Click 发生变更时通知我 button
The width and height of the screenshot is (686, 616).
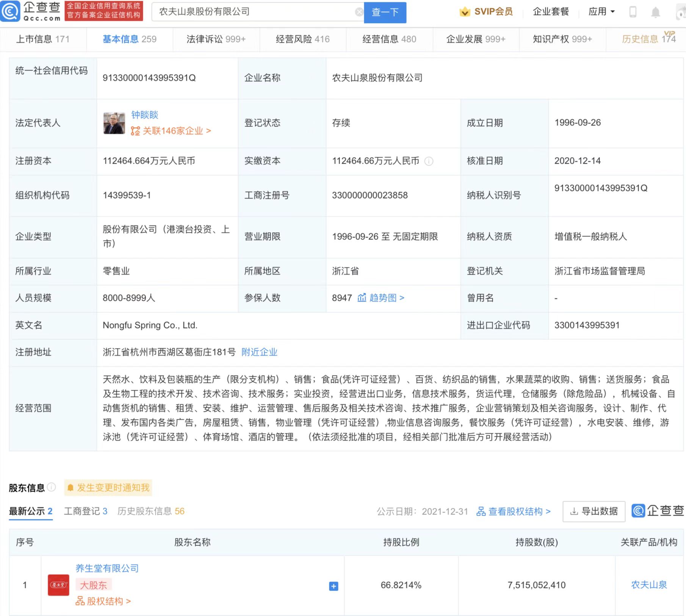pyautogui.click(x=108, y=488)
